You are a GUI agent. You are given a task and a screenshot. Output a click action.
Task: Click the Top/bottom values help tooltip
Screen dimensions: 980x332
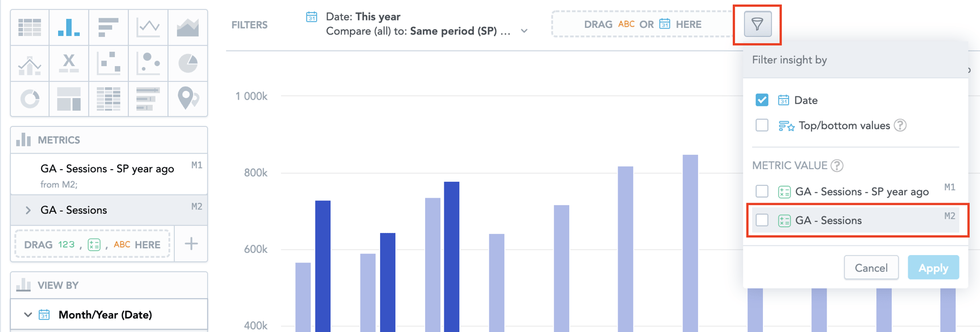tap(900, 125)
